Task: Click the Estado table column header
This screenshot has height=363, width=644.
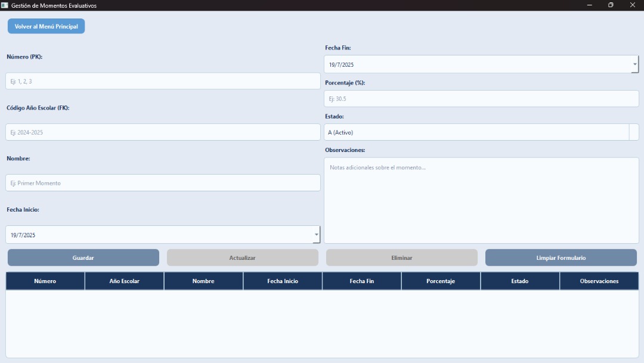Action: click(519, 281)
